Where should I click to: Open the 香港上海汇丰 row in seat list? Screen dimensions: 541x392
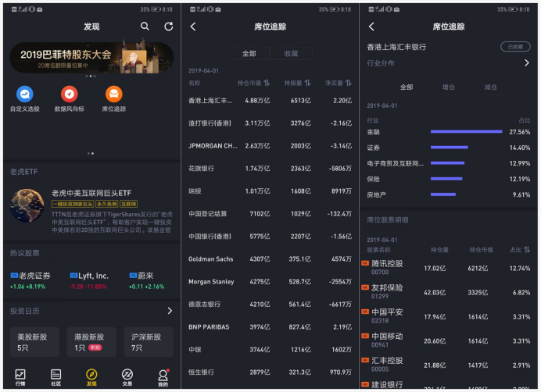coord(270,101)
